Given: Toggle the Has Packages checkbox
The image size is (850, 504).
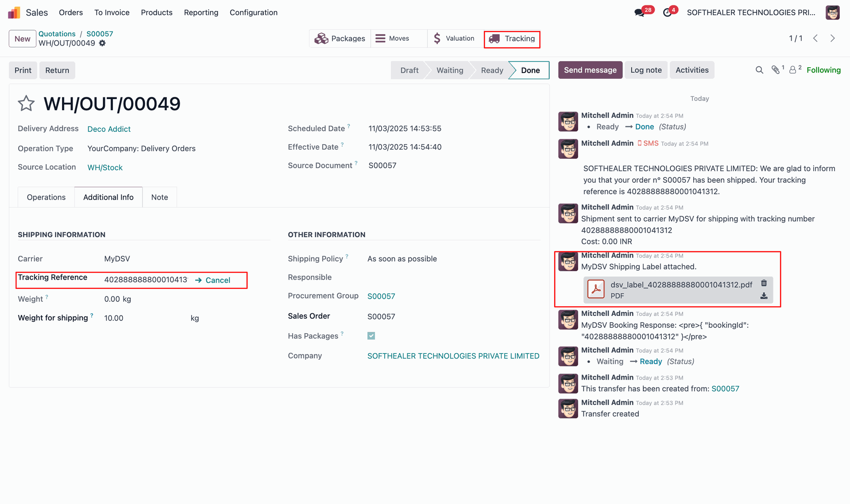Looking at the screenshot, I should [371, 336].
